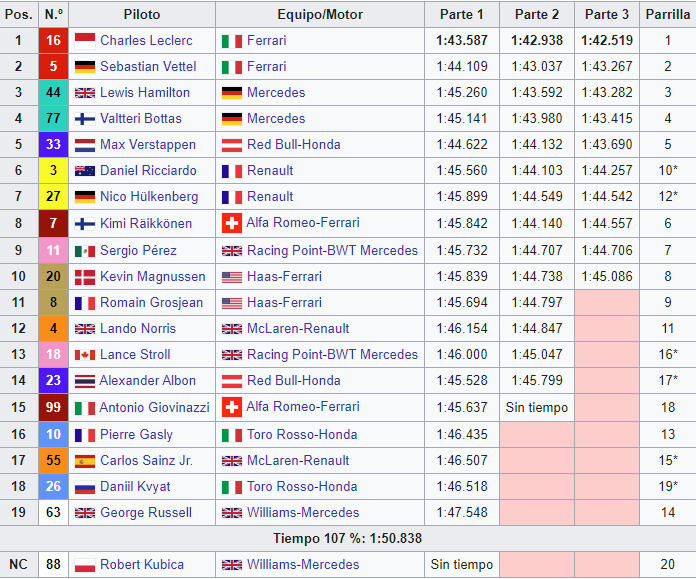
Task: Click the Finnish flag beside Valtteri Bottas
Action: point(85,119)
